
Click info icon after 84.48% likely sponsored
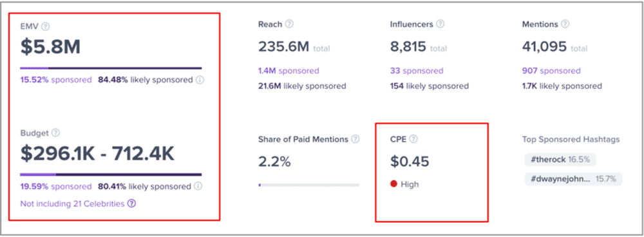tap(200, 80)
